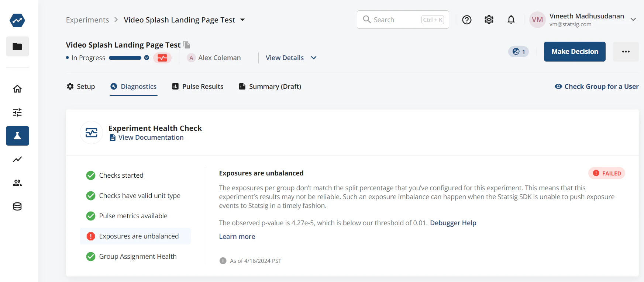Open feature gates sliders icon in sidebar
The width and height of the screenshot is (644, 282).
pos(17,112)
